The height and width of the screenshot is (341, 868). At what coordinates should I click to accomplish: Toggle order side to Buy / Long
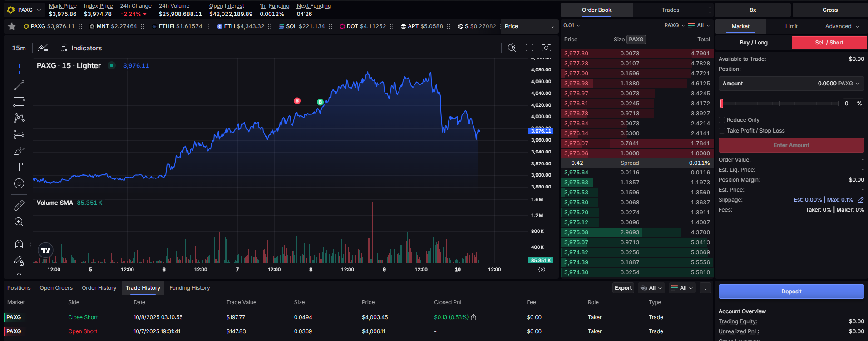(754, 43)
